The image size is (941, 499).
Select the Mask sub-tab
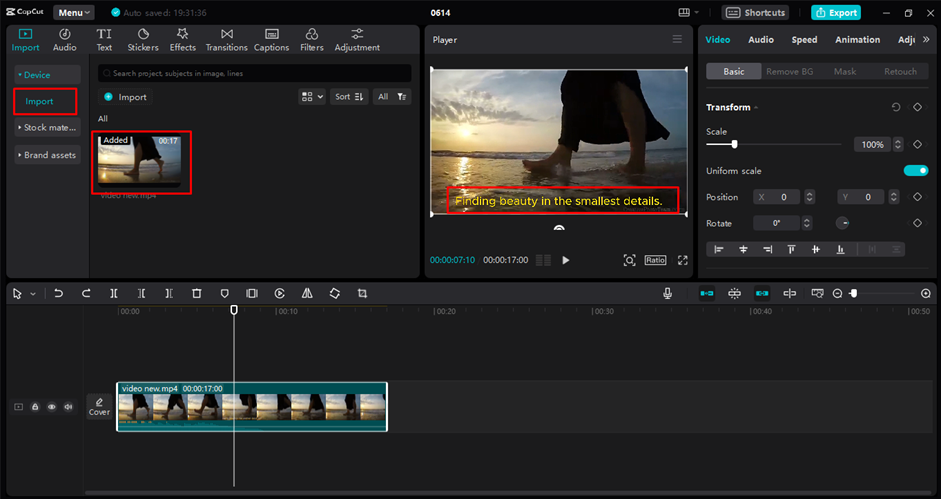pyautogui.click(x=844, y=71)
